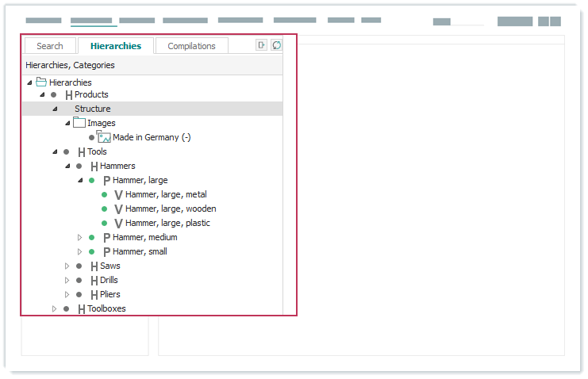Viewport: 588px width, 379px height.
Task: Open the Compilations tab
Action: pyautogui.click(x=191, y=46)
